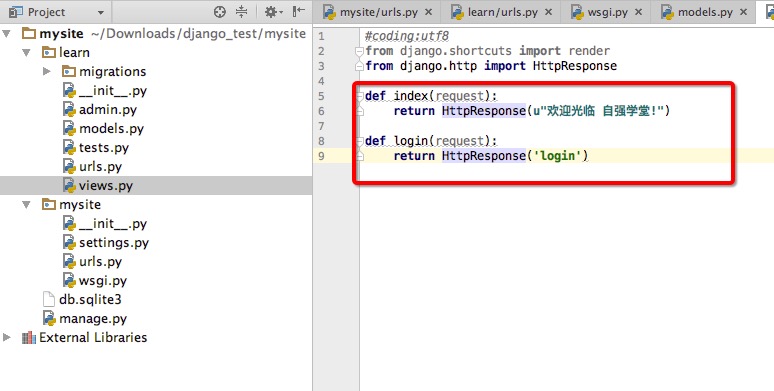Select settings.py in the project tree
Viewport: 774px width, 391px height.
coord(114,242)
